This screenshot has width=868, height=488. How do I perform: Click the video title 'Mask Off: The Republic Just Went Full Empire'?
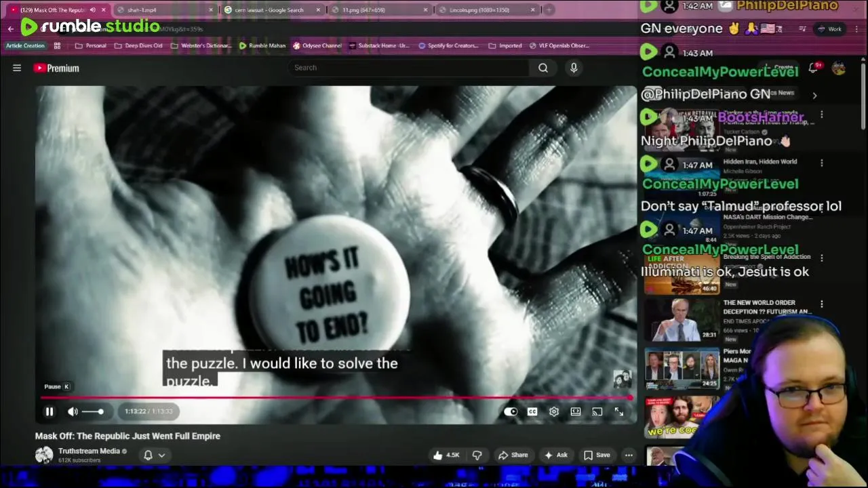[127, 436]
